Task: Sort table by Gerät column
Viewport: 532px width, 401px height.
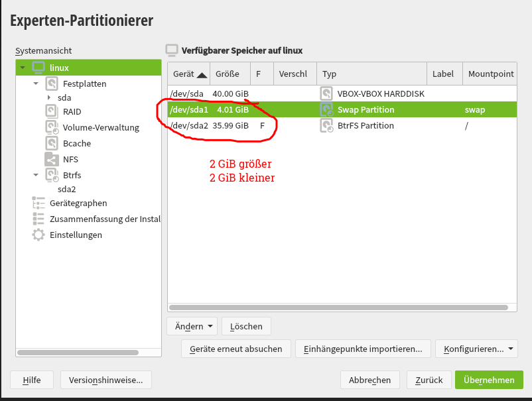Action: click(x=189, y=74)
